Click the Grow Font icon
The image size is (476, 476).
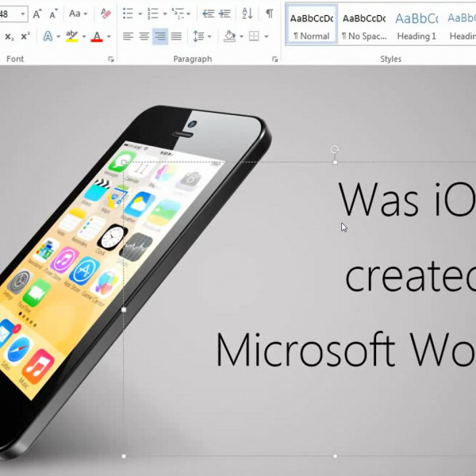pyautogui.click(x=37, y=13)
